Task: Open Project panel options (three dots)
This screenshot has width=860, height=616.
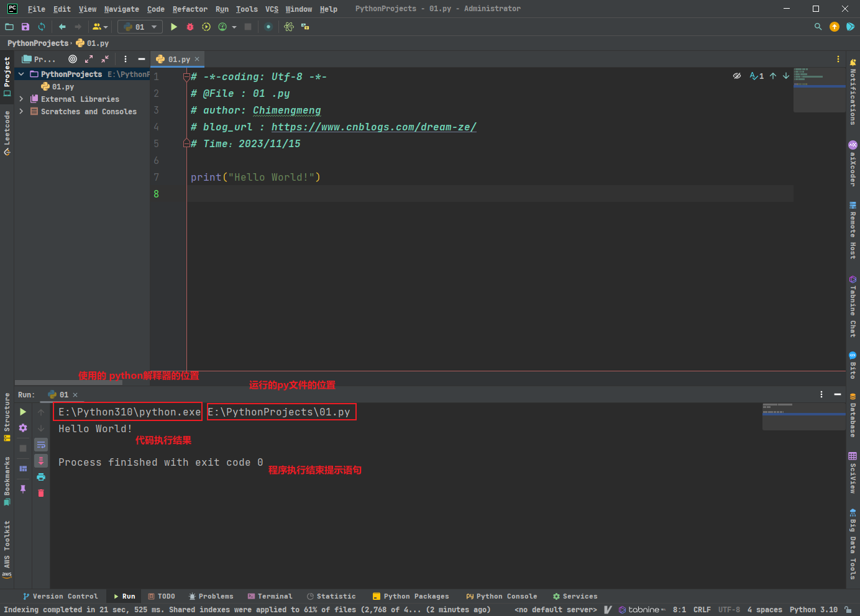Action: point(126,59)
